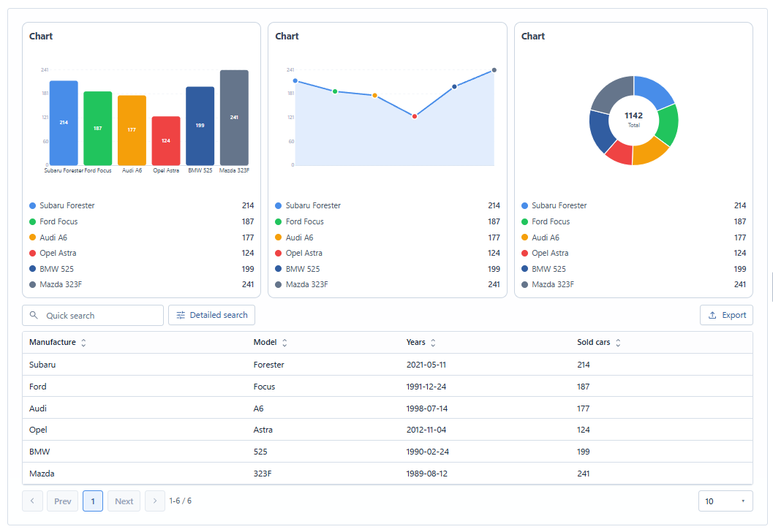Click the dark blue BMW 525 bar labeled 199
The width and height of the screenshot is (773, 532).
coord(200,126)
